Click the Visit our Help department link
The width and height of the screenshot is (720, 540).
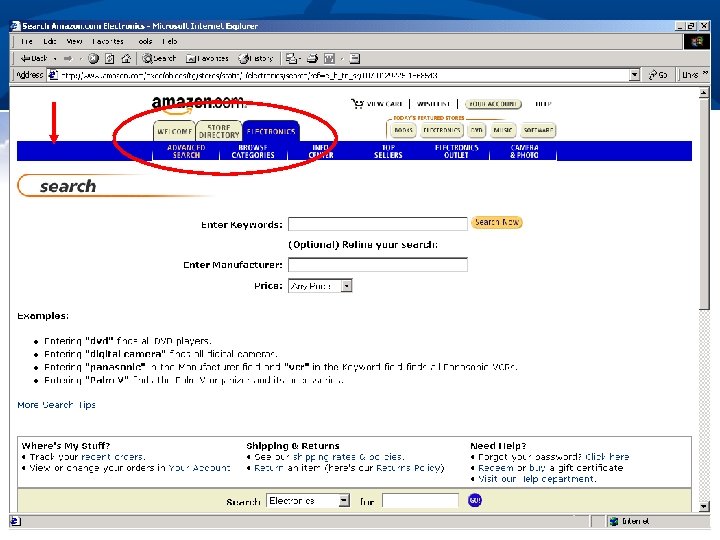(x=537, y=479)
